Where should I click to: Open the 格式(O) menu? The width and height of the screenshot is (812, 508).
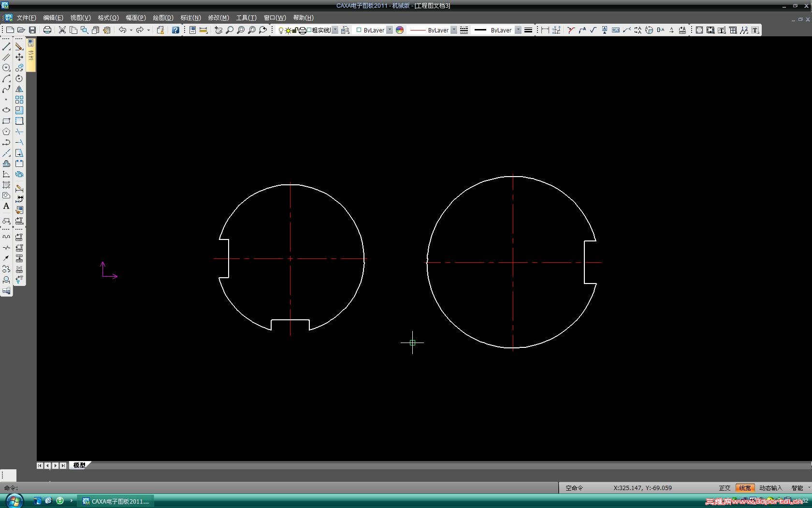(108, 17)
